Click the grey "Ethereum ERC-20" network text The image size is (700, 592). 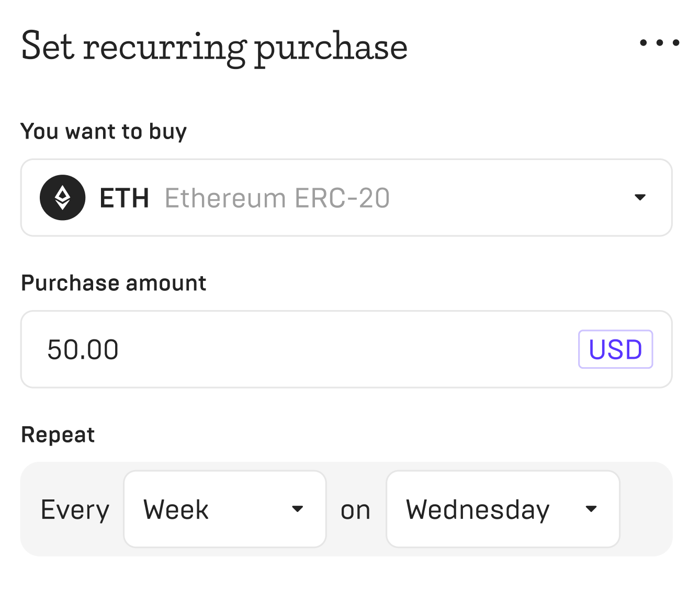point(277,198)
